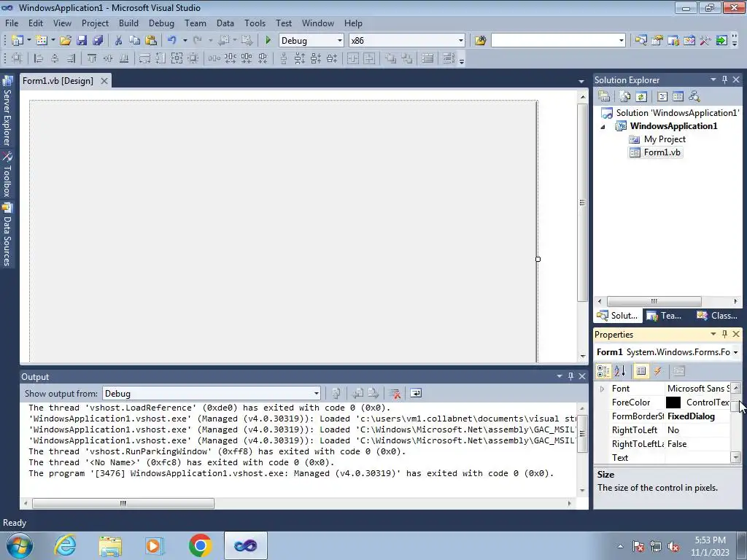Open the Solution Explorer window position dropdown
Image resolution: width=747 pixels, height=560 pixels.
[713, 79]
